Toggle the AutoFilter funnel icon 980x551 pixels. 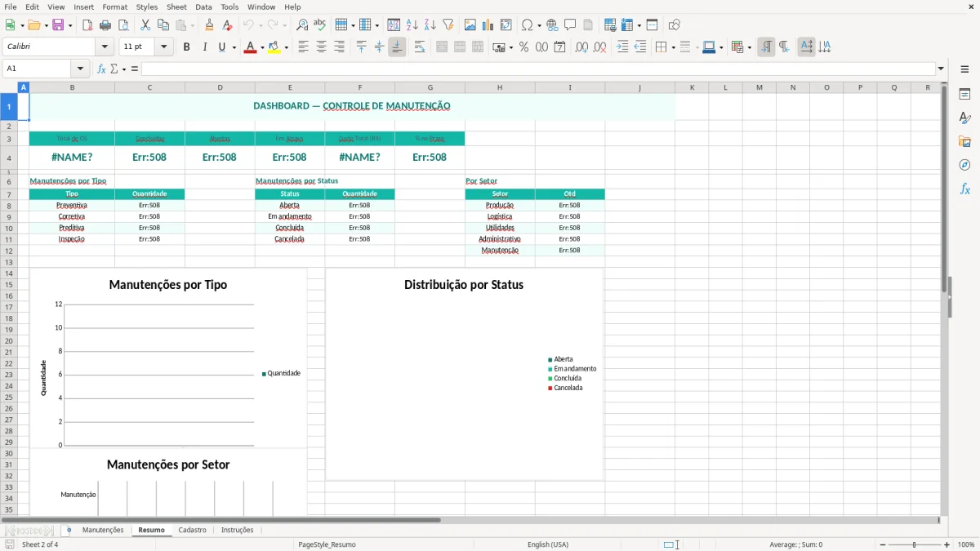tap(448, 25)
